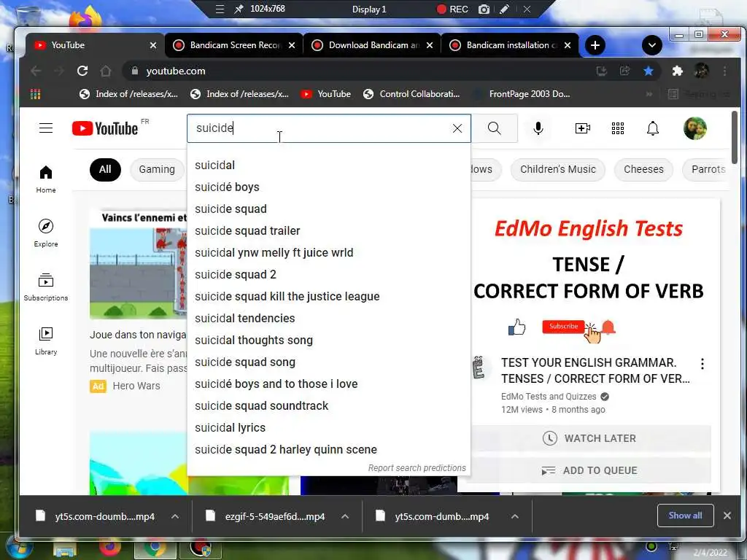Select the Gaming filter chip
Screen dimensions: 747x560
pyautogui.click(x=157, y=169)
